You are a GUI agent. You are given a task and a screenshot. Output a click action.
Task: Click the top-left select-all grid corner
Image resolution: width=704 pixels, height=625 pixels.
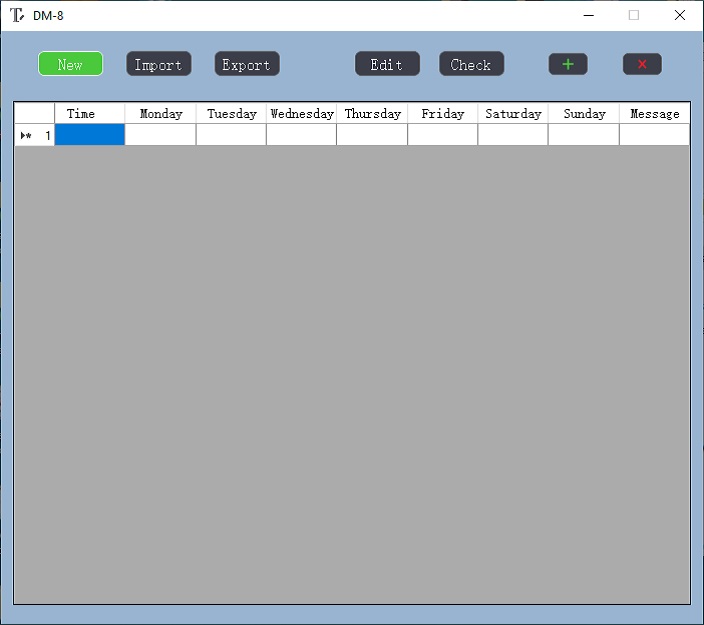[34, 113]
